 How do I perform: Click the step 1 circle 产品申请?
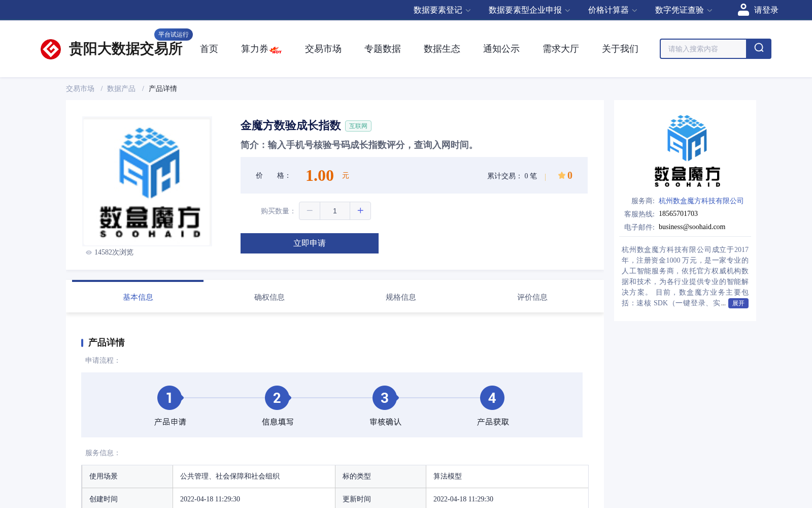tap(170, 398)
